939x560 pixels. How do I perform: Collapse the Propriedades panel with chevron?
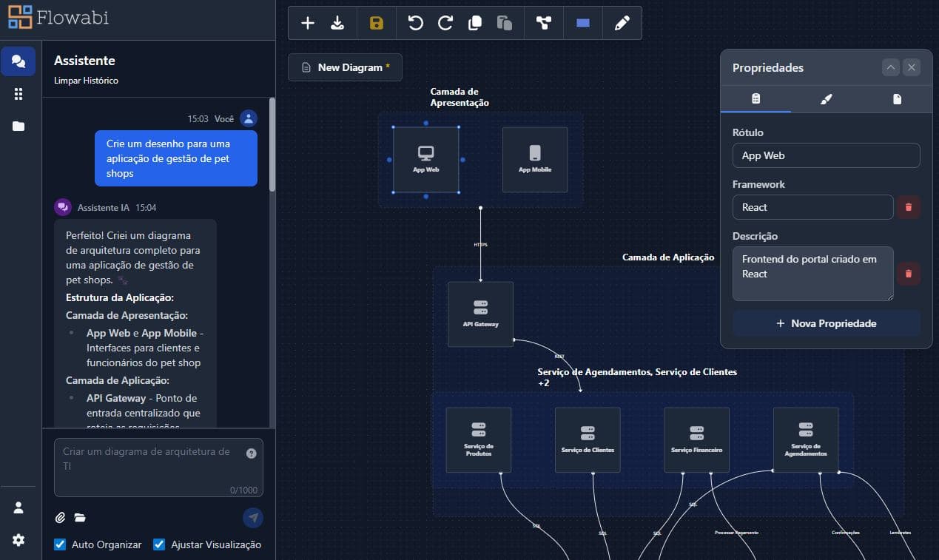point(891,67)
